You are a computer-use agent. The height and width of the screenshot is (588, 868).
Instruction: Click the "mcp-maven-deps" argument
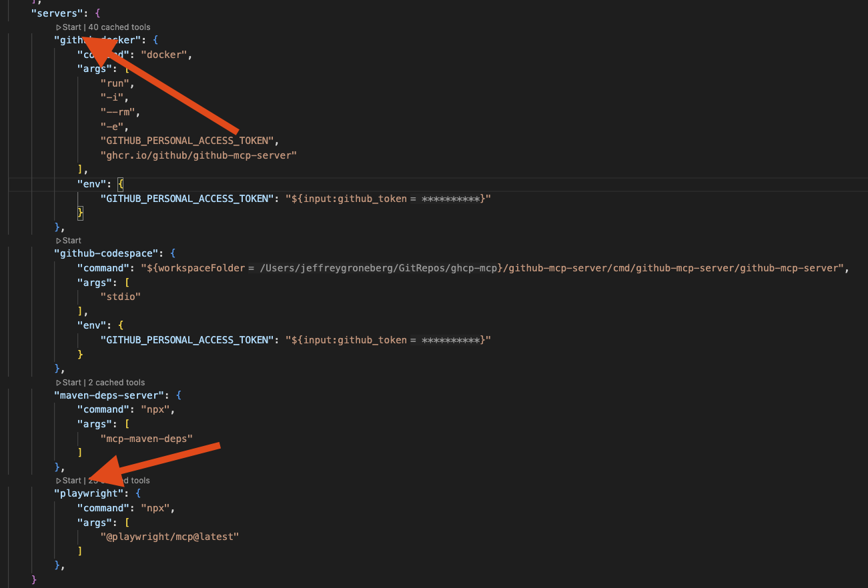146,438
